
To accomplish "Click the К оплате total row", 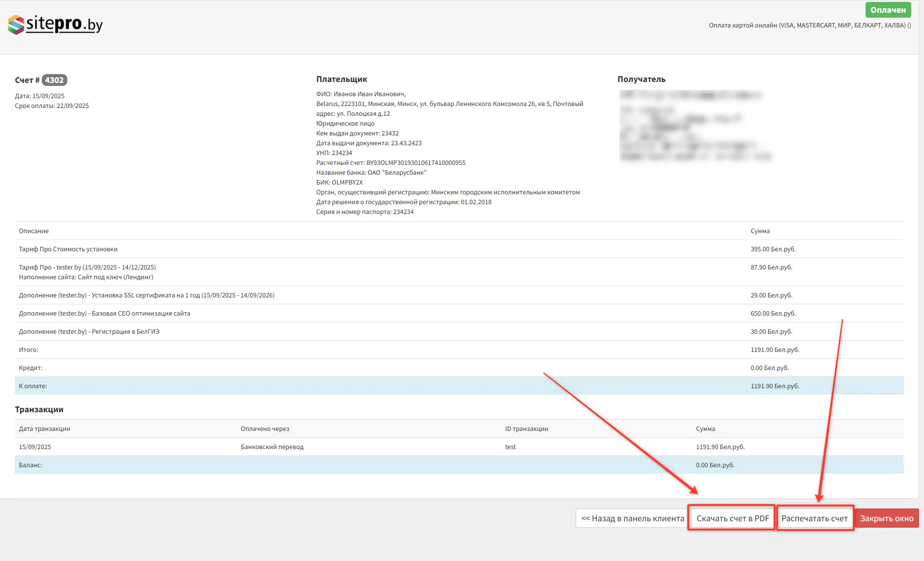I will [x=33, y=386].
